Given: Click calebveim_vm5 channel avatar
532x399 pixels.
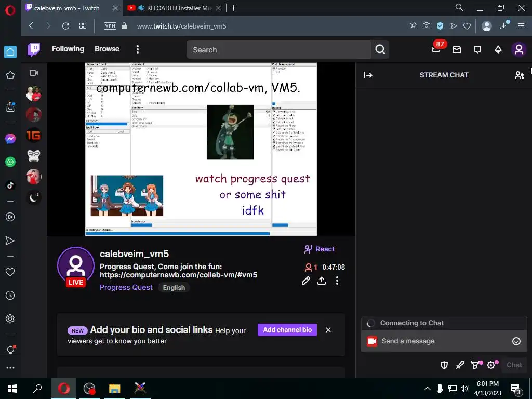Looking at the screenshot, I should pos(76,265).
